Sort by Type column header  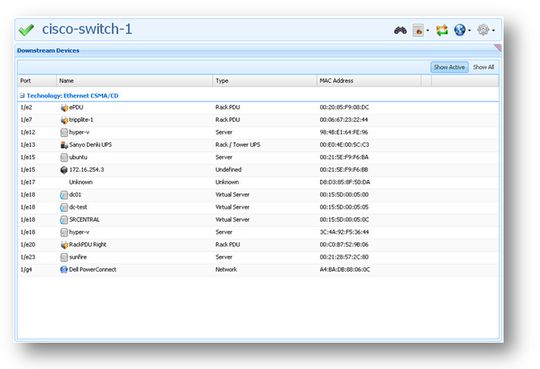(264, 81)
